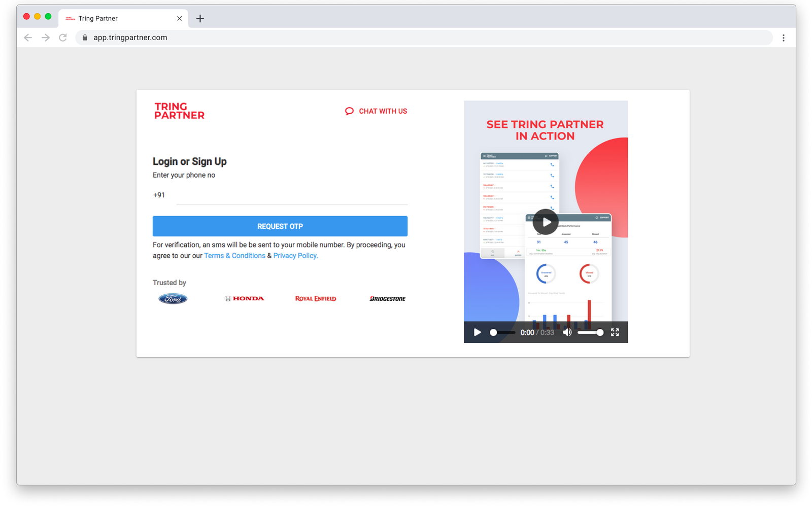The image size is (812, 514).
Task: Click the video progress seek bar
Action: coord(502,332)
